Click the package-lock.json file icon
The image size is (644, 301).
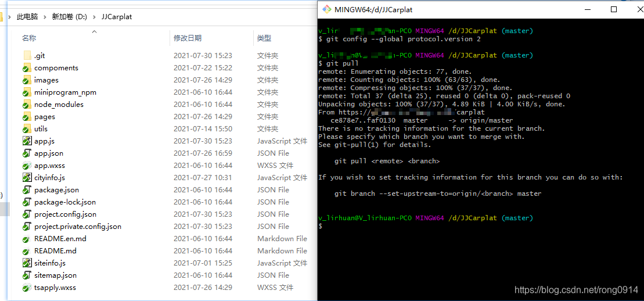point(27,202)
